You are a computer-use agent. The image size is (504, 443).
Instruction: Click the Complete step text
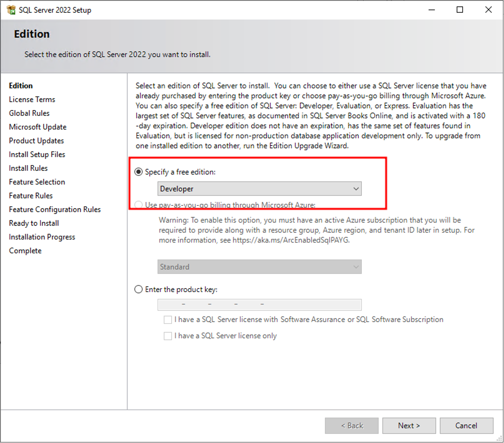click(25, 251)
